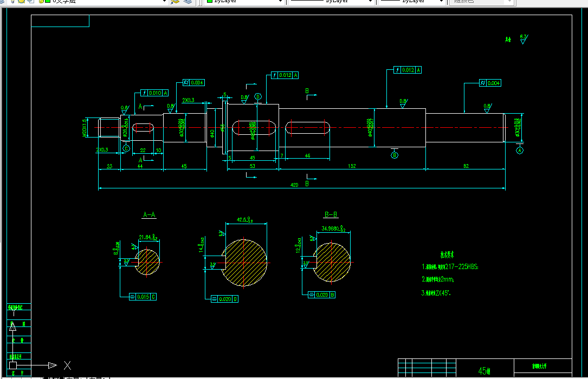Select the 10 dimension near keyway
The image size is (588, 379).
pyautogui.click(x=159, y=150)
